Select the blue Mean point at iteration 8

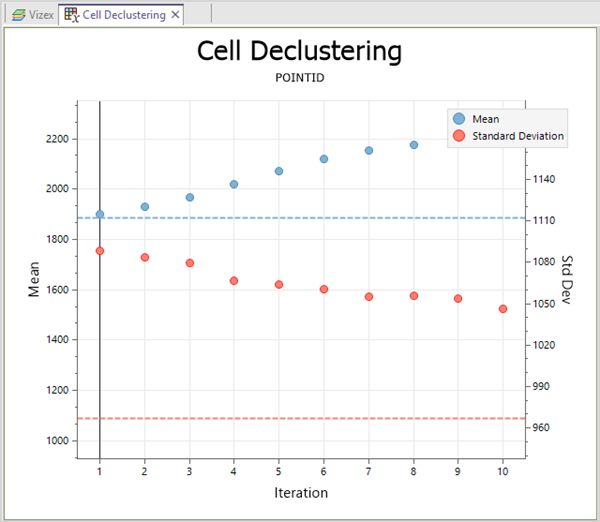pyautogui.click(x=413, y=145)
